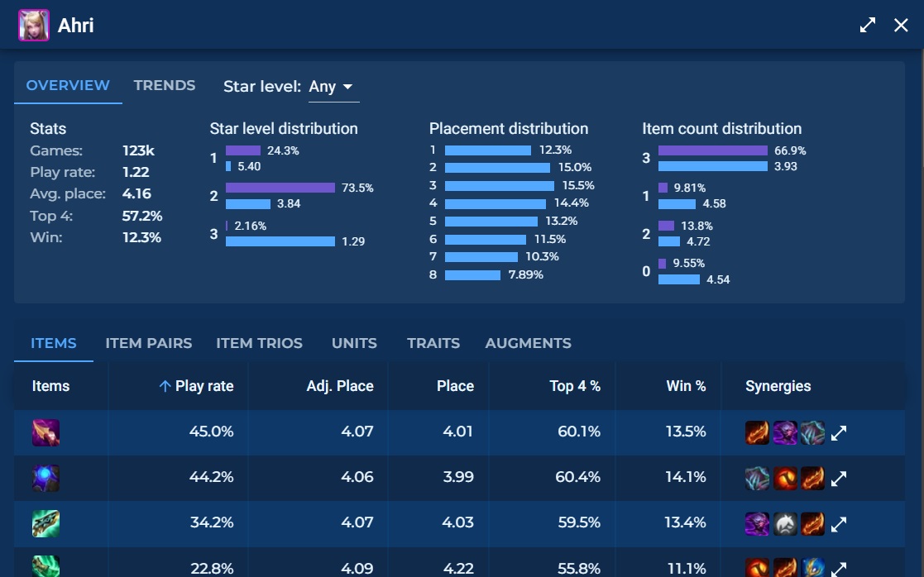Click 2-star purple distribution bar at 73.5%
This screenshot has width=924, height=577.
pos(280,188)
